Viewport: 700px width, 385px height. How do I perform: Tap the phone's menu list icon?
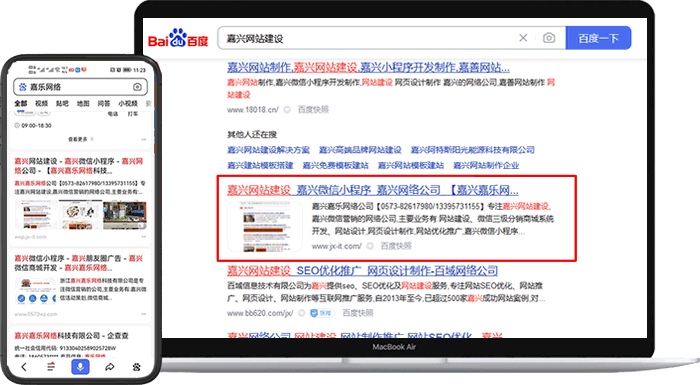pos(51,367)
